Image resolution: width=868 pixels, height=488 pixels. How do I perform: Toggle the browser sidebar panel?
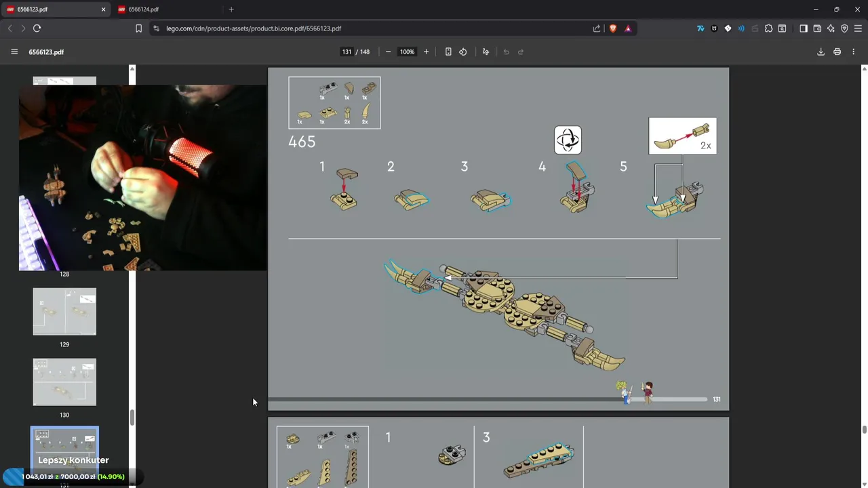click(x=804, y=28)
